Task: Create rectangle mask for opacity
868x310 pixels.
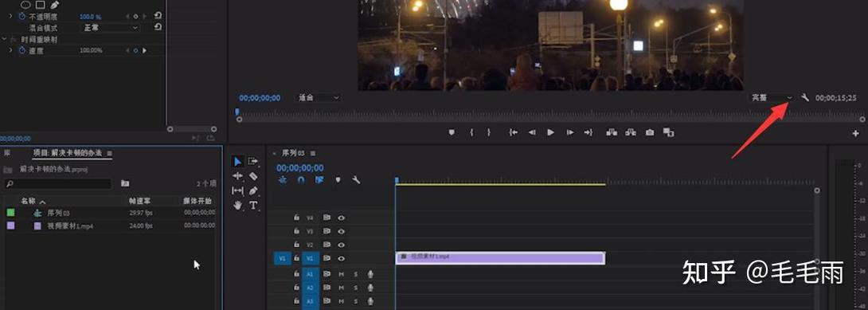Action: pyautogui.click(x=40, y=5)
